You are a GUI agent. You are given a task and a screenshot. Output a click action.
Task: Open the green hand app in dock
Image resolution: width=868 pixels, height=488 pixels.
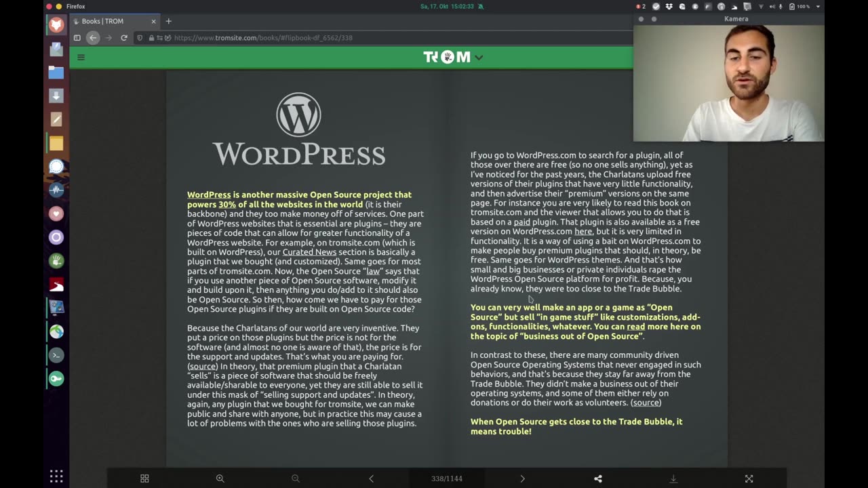pos(56,261)
